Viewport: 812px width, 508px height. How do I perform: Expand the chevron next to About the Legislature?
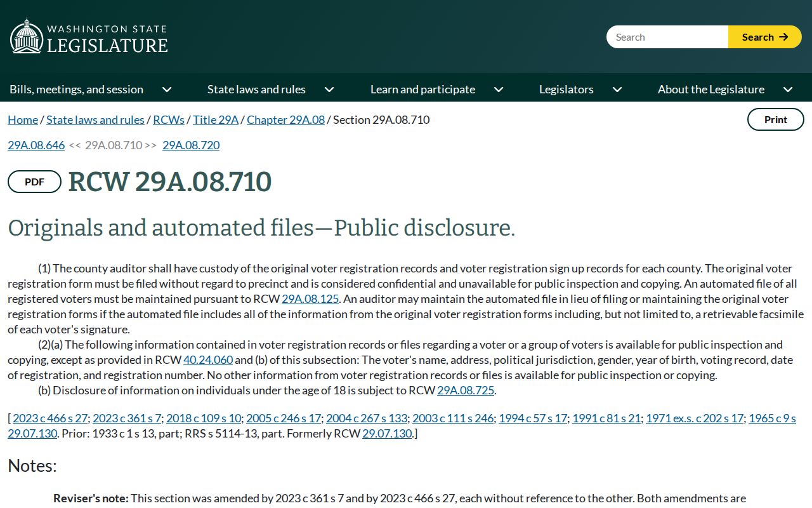pyautogui.click(x=788, y=90)
